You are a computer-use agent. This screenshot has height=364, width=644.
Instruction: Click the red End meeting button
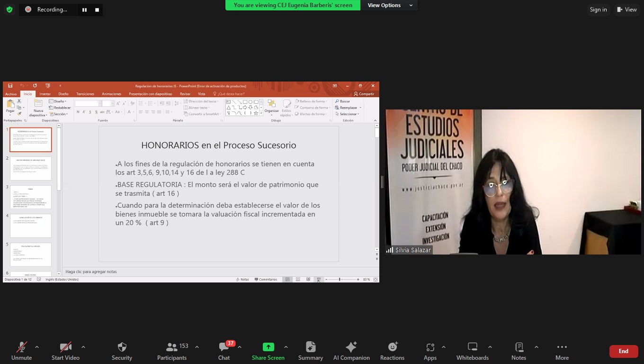pyautogui.click(x=623, y=351)
